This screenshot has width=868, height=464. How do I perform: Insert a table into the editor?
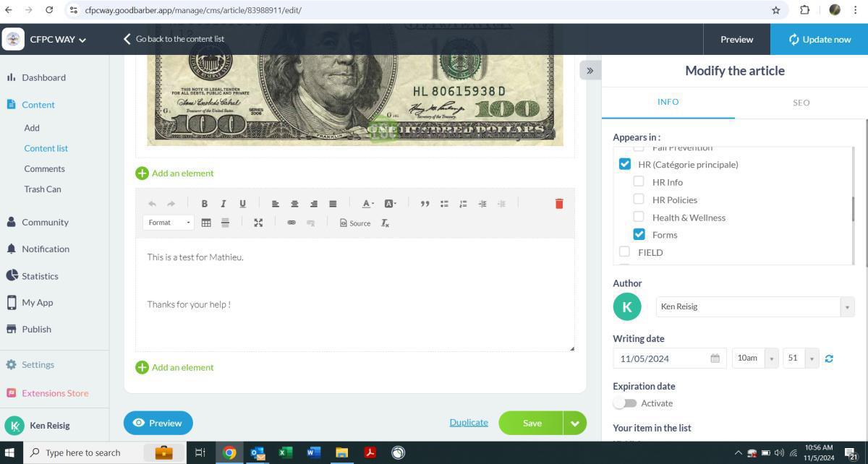(x=206, y=223)
